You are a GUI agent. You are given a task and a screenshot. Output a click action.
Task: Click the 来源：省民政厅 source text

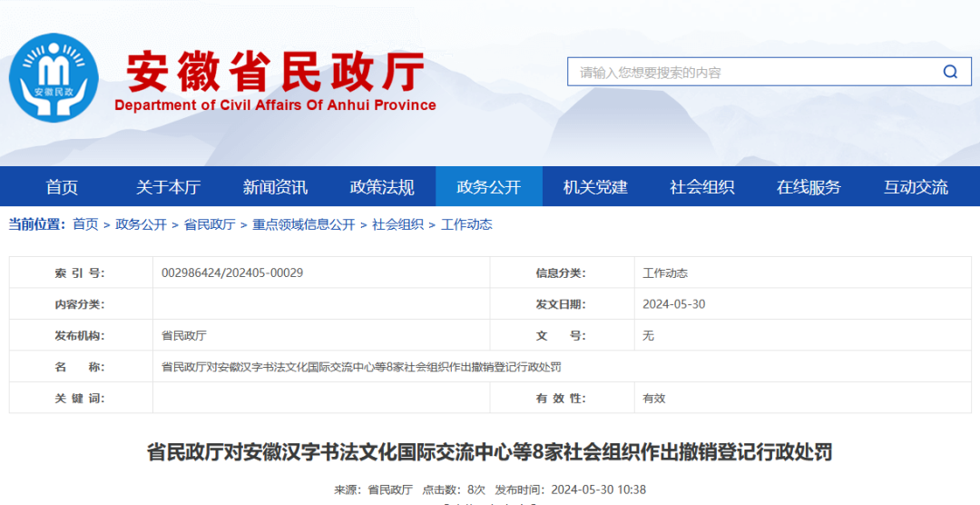373,490
